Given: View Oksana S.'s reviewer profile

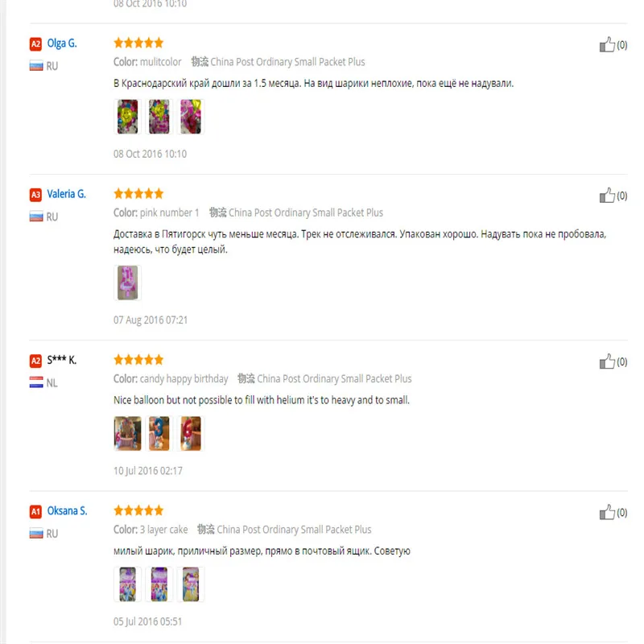Looking at the screenshot, I should coord(67,511).
